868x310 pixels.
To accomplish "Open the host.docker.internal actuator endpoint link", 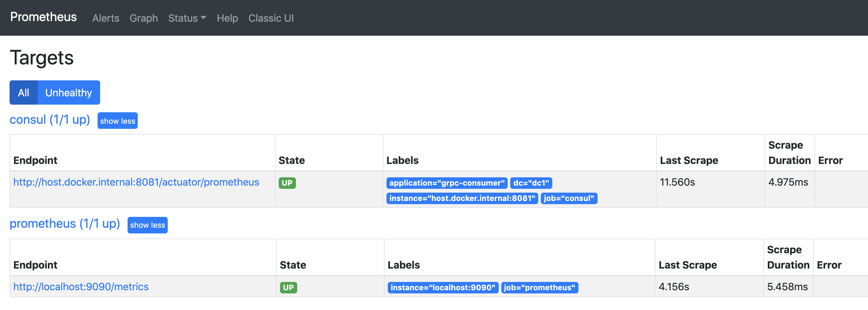I will pos(136,182).
